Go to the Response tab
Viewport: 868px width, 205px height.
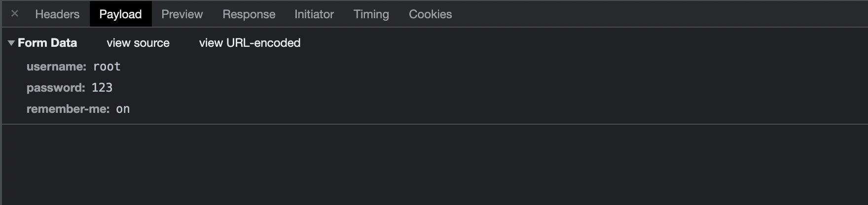(x=249, y=14)
